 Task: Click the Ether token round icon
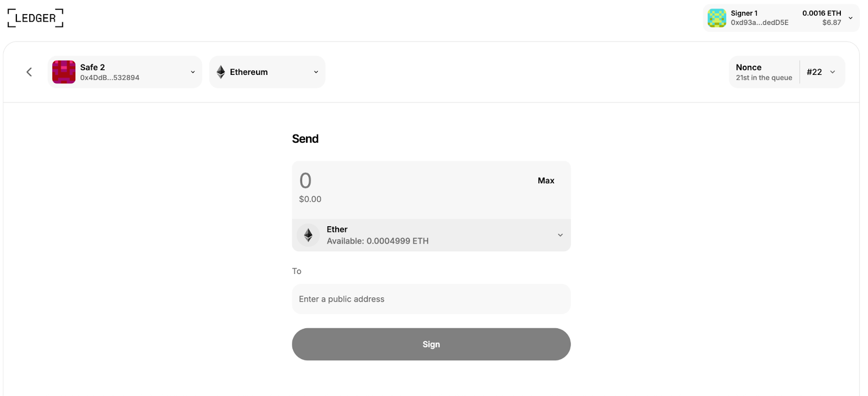[308, 235]
